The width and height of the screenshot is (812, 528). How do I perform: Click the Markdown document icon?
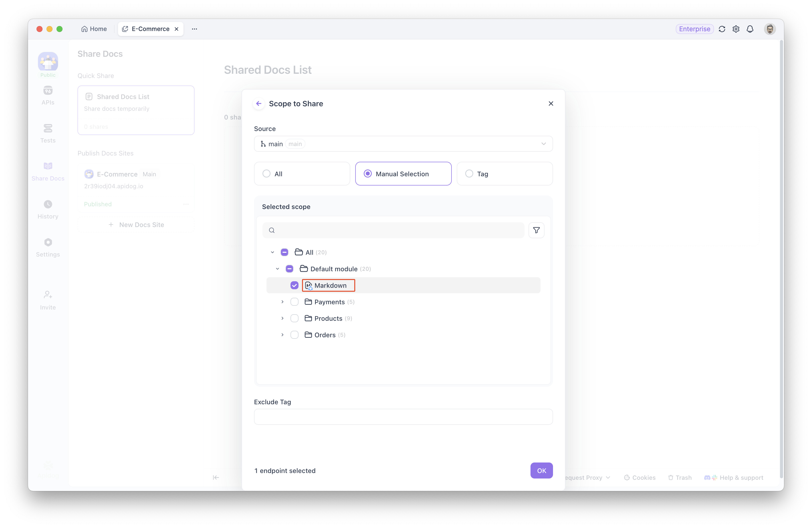click(x=308, y=285)
